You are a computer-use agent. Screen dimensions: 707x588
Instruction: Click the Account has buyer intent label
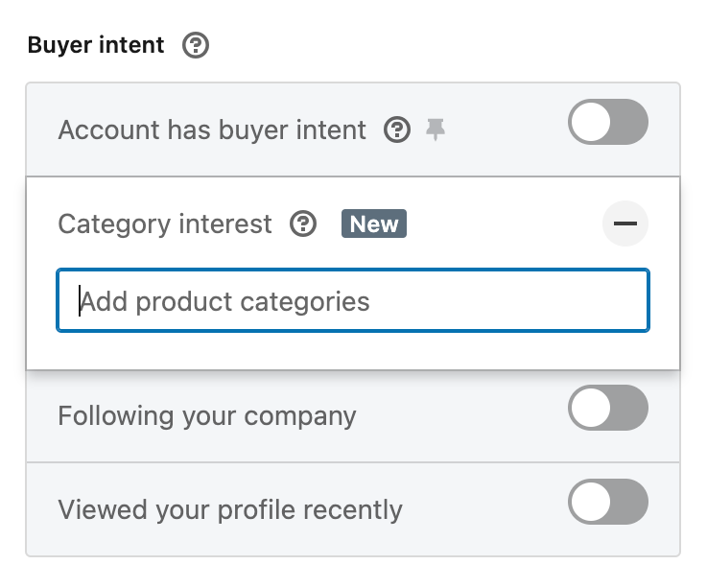(x=212, y=130)
